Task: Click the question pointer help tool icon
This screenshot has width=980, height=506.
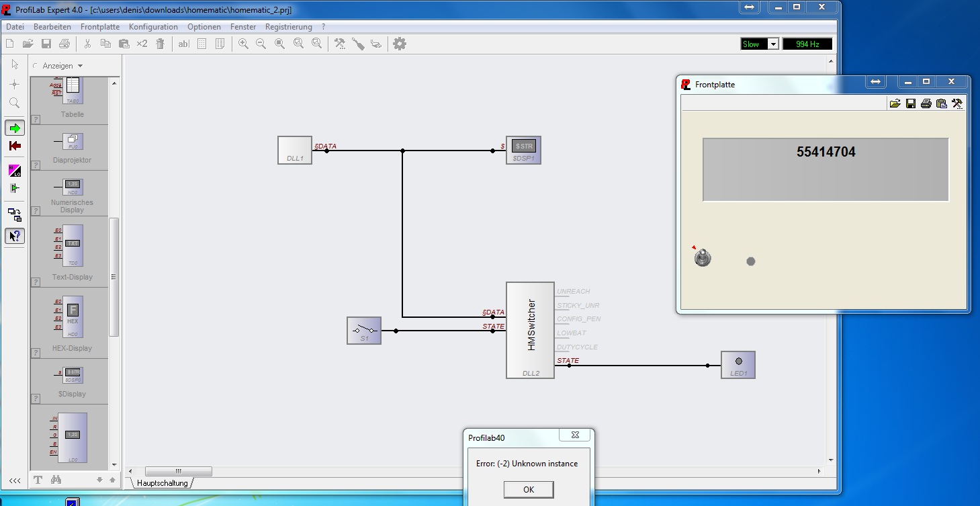Action: pyautogui.click(x=15, y=236)
